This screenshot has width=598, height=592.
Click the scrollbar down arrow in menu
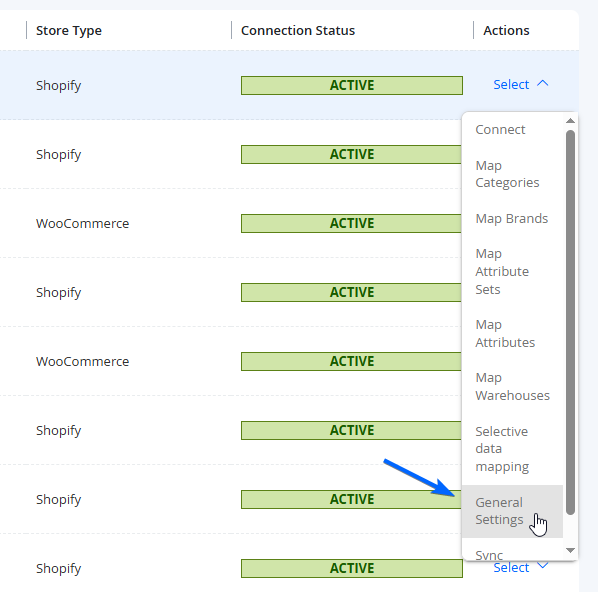pyautogui.click(x=570, y=550)
